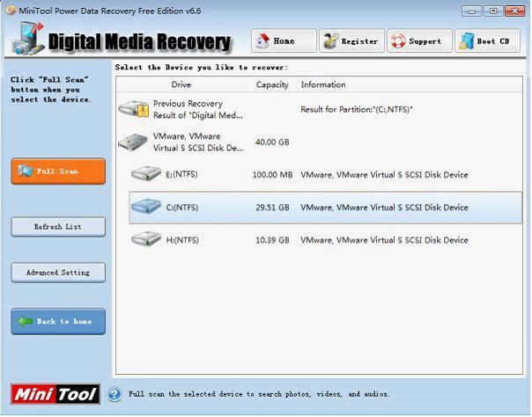This screenshot has width=532, height=417.
Task: Click the Capacity column header
Action: pos(272,84)
